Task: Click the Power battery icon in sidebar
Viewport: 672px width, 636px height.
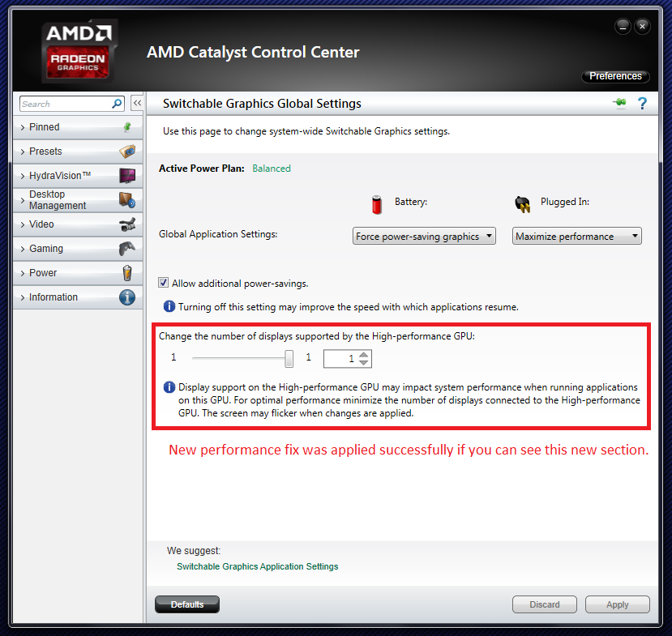Action: (127, 273)
